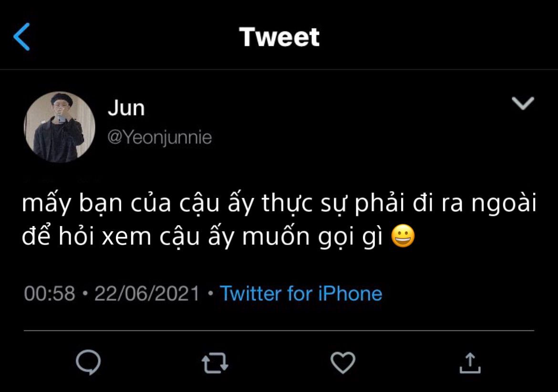Select tweet line starting with "mấy bạn"

click(x=279, y=204)
